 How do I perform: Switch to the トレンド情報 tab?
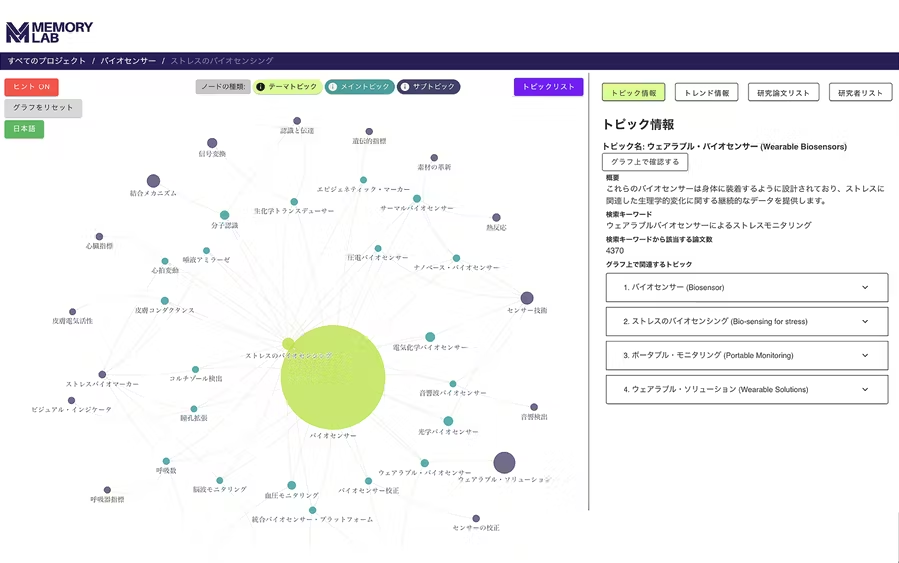(x=706, y=93)
